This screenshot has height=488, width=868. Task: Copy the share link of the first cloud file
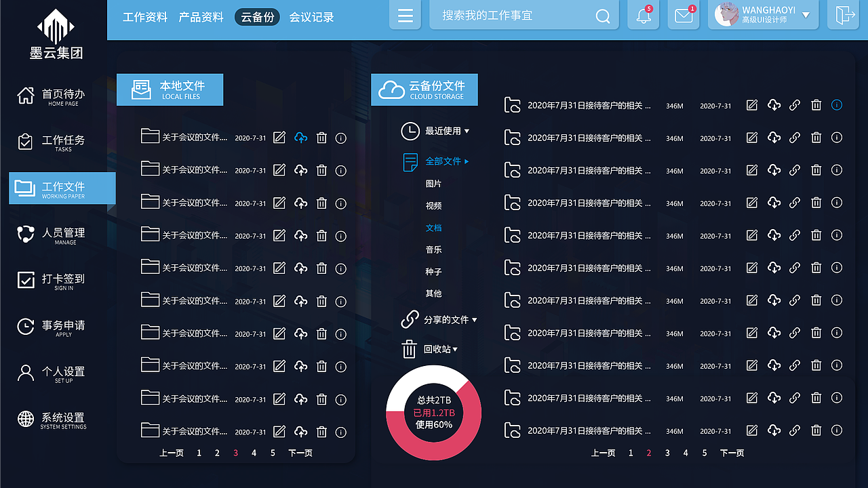795,104
